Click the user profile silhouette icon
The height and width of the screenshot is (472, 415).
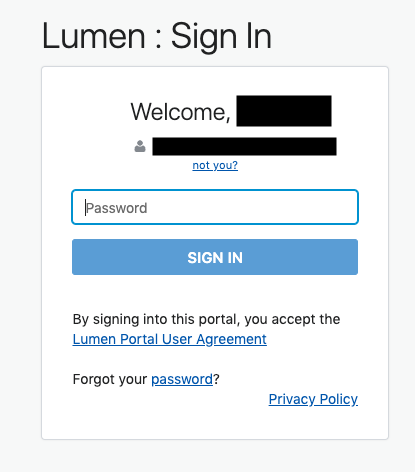(140, 146)
